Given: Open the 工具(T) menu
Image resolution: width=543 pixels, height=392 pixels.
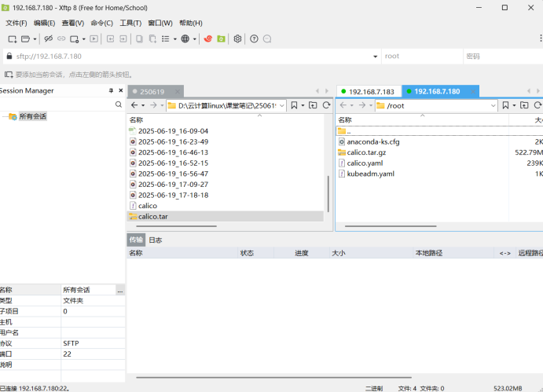Looking at the screenshot, I should 130,23.
